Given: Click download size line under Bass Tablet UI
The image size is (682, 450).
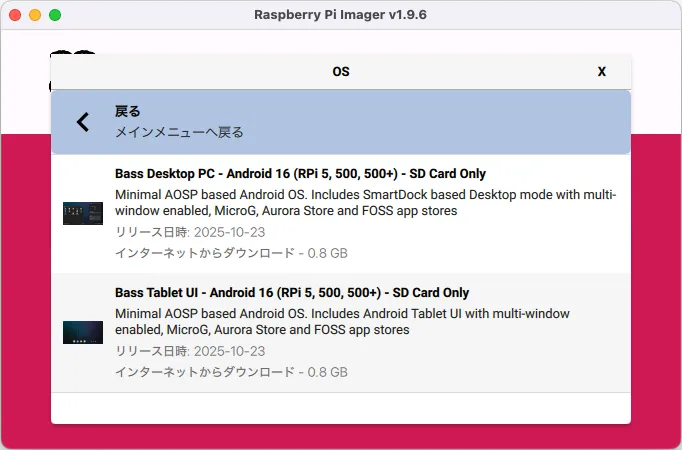Looking at the screenshot, I should [231, 372].
